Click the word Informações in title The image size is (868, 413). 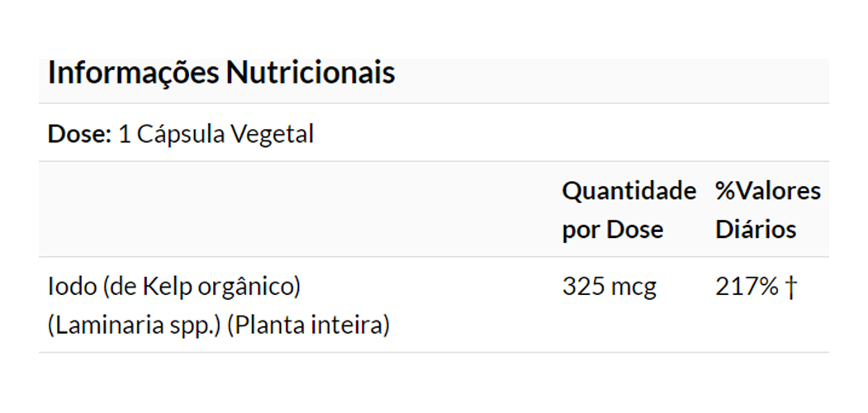click(134, 73)
